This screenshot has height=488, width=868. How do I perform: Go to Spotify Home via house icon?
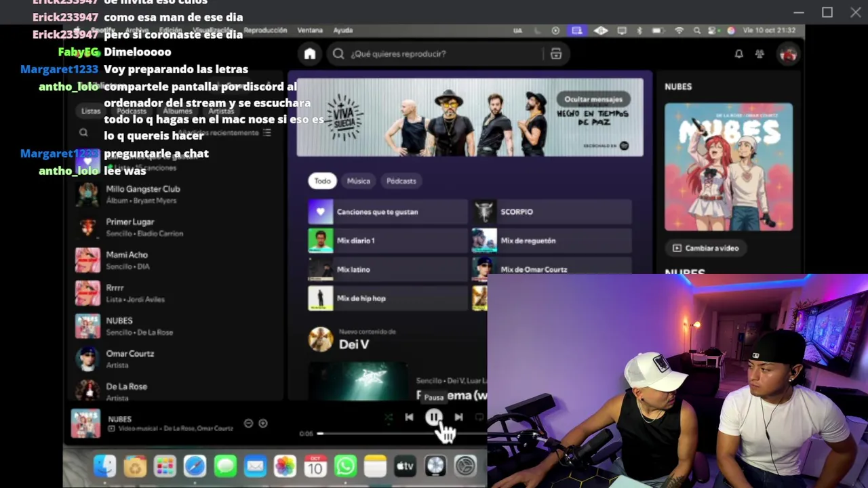click(x=310, y=54)
